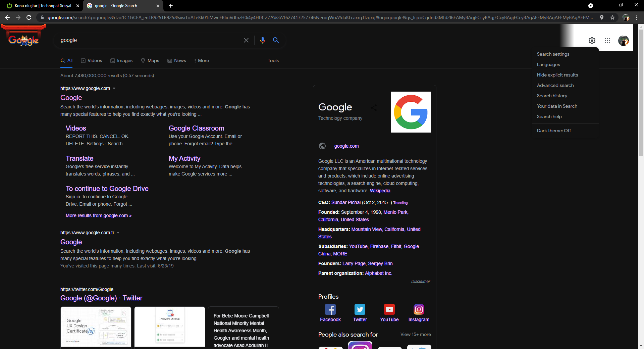
Task: Open Search help menu item
Action: (x=549, y=116)
